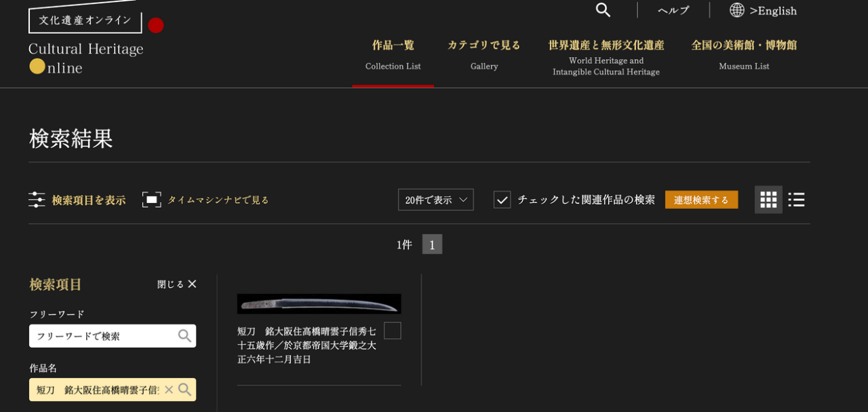Click the globe language icon
This screenshot has height=412, width=868.
[x=737, y=10]
